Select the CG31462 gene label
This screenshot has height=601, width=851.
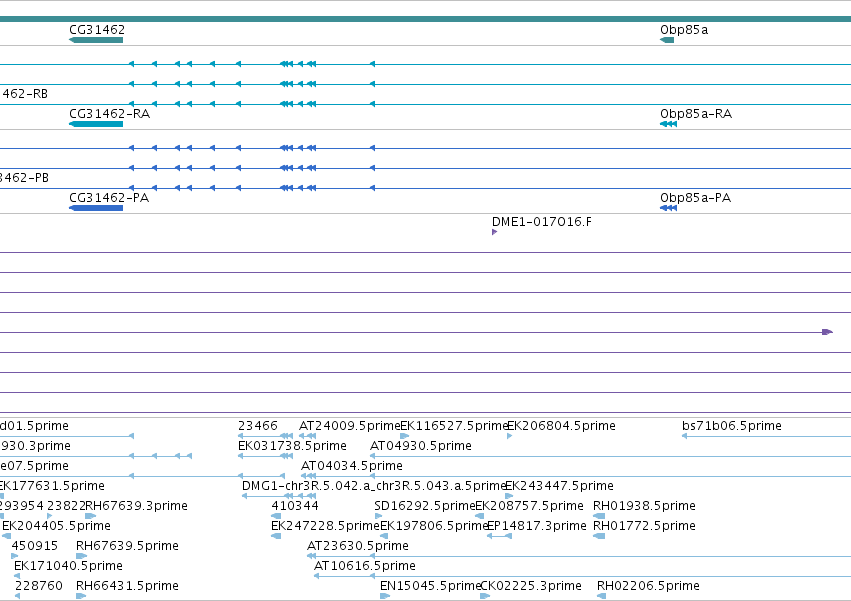97,30
